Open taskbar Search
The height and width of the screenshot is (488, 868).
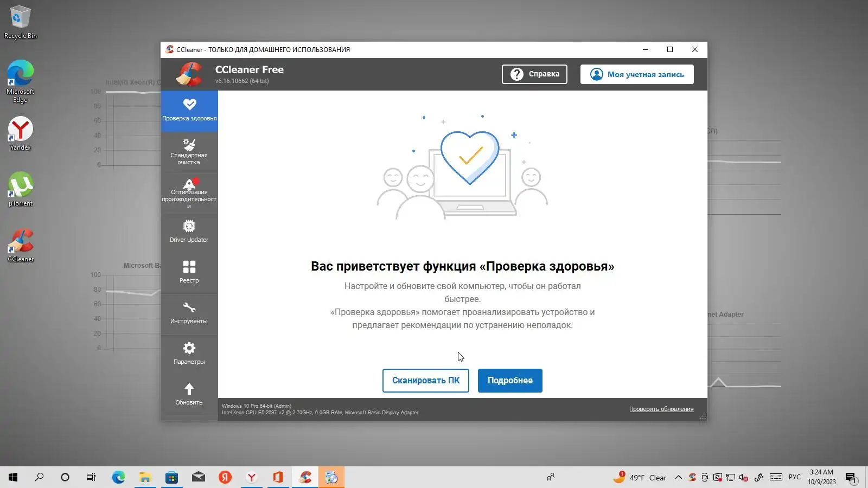(x=39, y=477)
